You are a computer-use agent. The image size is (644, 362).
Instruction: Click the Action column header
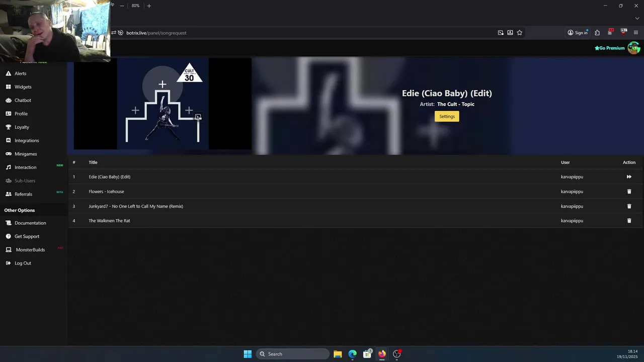click(629, 162)
